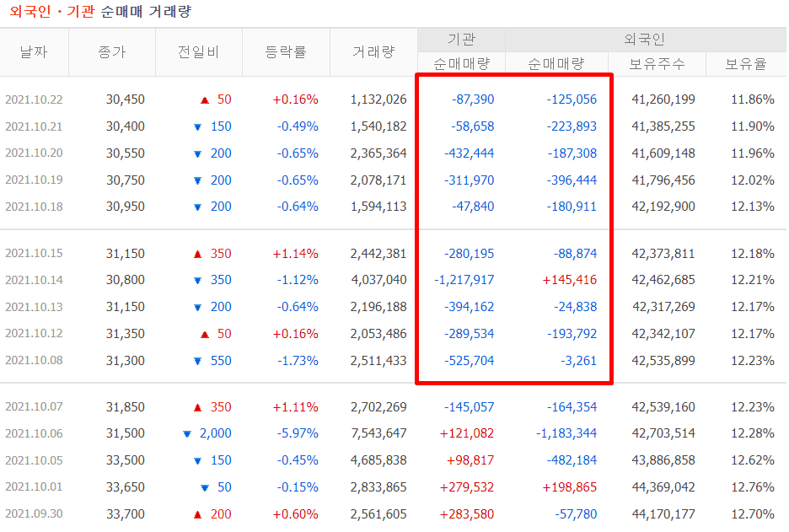Click the date 2021.10.18 in the table
Image resolution: width=789 pixels, height=532 pixels.
tap(34, 207)
